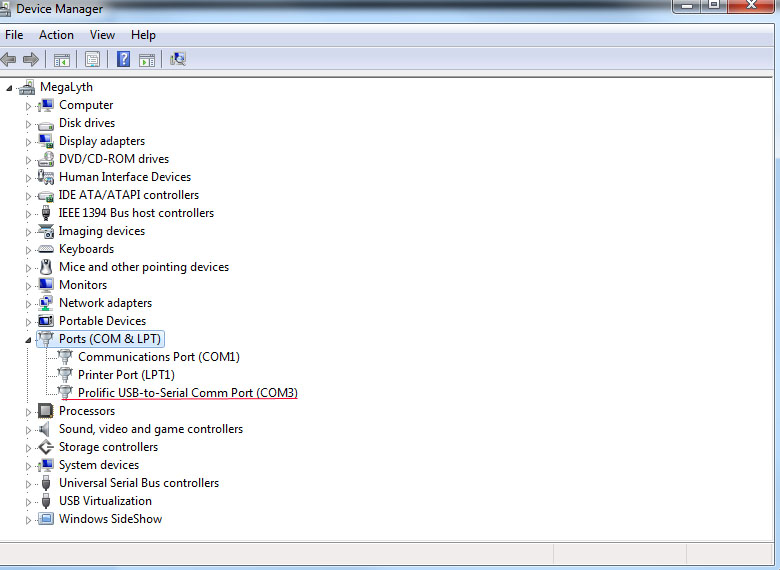Expand the Keyboards category arrow
The height and width of the screenshot is (570, 780).
[28, 250]
